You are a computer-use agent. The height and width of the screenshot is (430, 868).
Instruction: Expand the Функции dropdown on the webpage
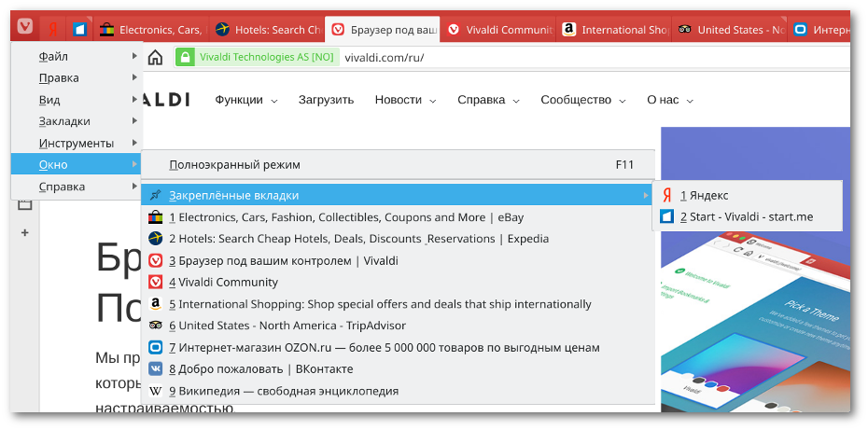(246, 100)
